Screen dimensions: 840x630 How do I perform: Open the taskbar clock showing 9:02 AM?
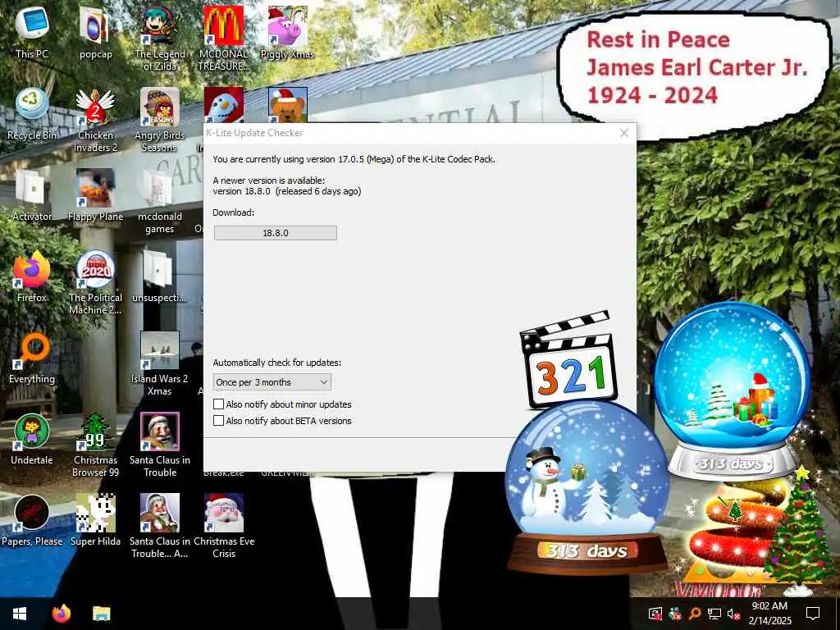click(x=769, y=614)
